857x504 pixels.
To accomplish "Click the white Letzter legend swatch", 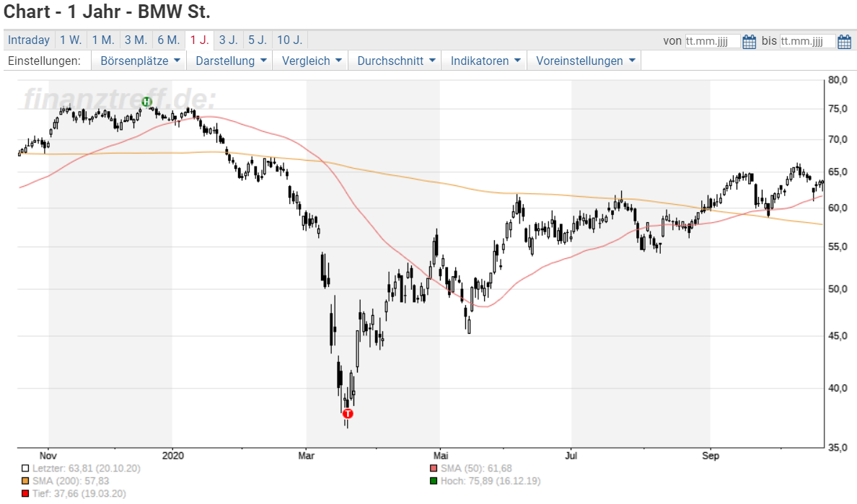I will (25, 469).
